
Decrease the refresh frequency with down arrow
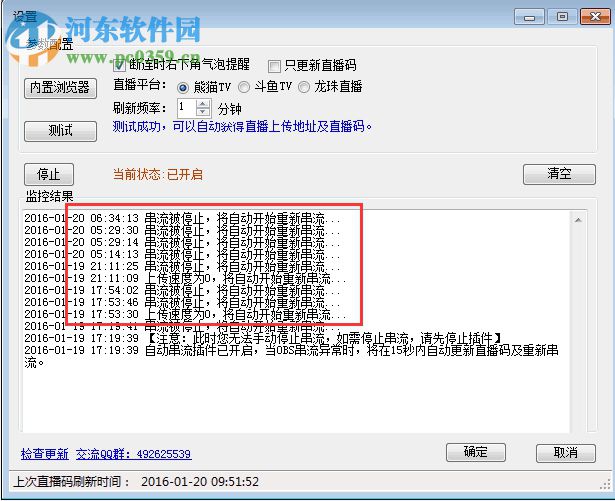click(203, 112)
